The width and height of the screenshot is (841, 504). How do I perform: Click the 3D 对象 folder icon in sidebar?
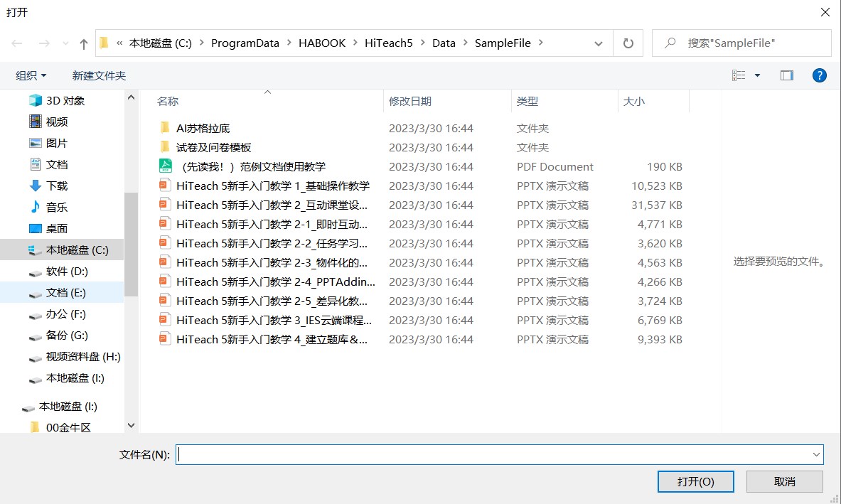coord(36,101)
